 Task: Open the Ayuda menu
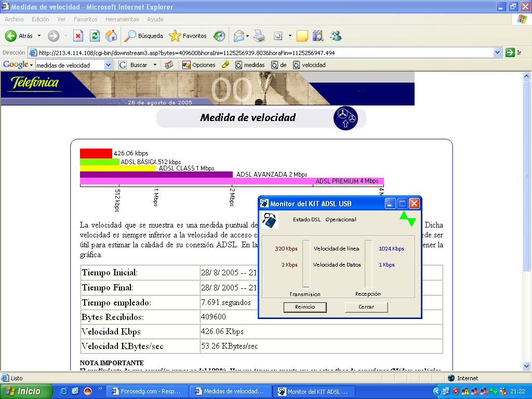click(x=155, y=19)
